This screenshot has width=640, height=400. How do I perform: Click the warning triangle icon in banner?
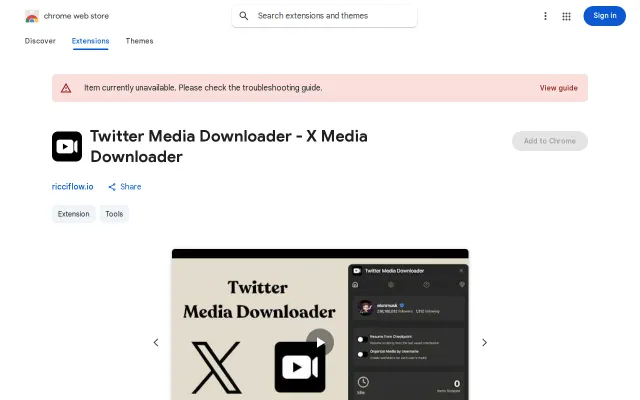click(x=66, y=88)
